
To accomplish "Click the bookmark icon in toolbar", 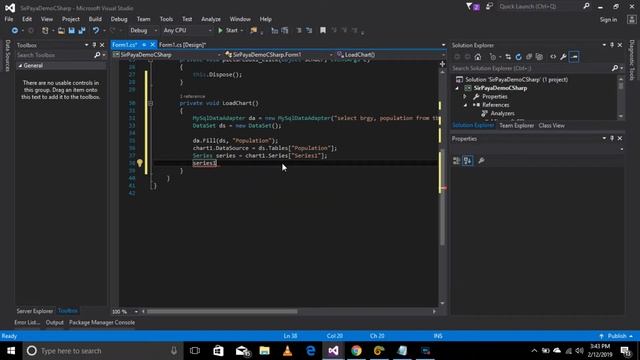I will click(x=323, y=31).
